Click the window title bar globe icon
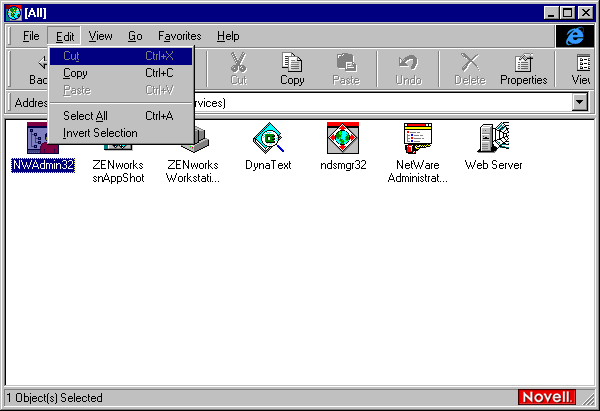600x411 pixels. coord(14,13)
